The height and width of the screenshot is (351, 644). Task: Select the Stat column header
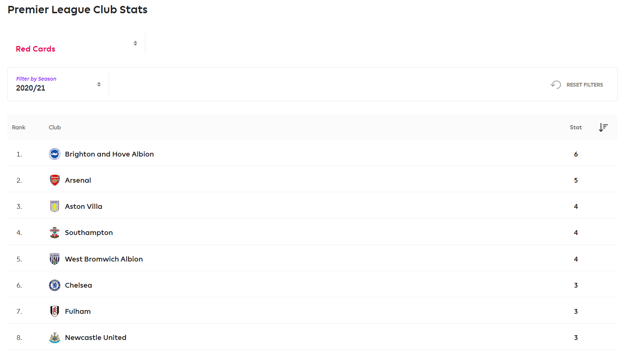pos(576,127)
